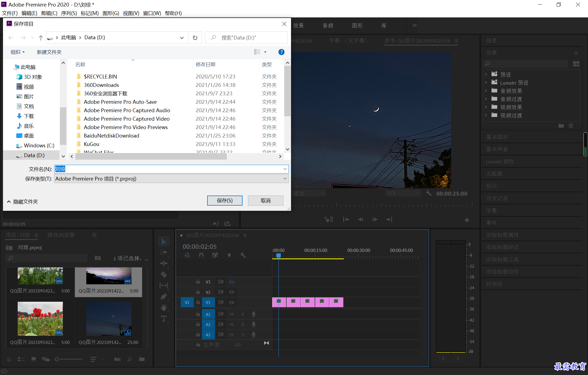Go to In point in program monitor
The image size is (588, 375).
[x=346, y=219]
